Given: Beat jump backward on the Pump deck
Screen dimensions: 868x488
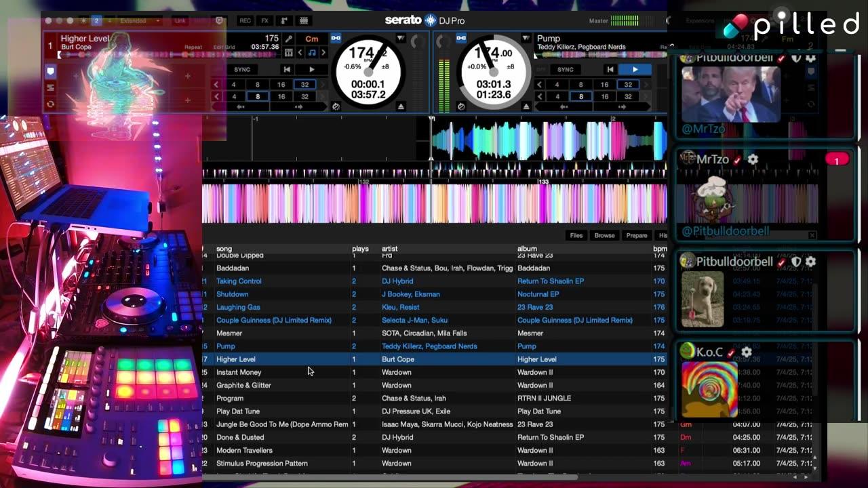Looking at the screenshot, I should pyautogui.click(x=564, y=107).
